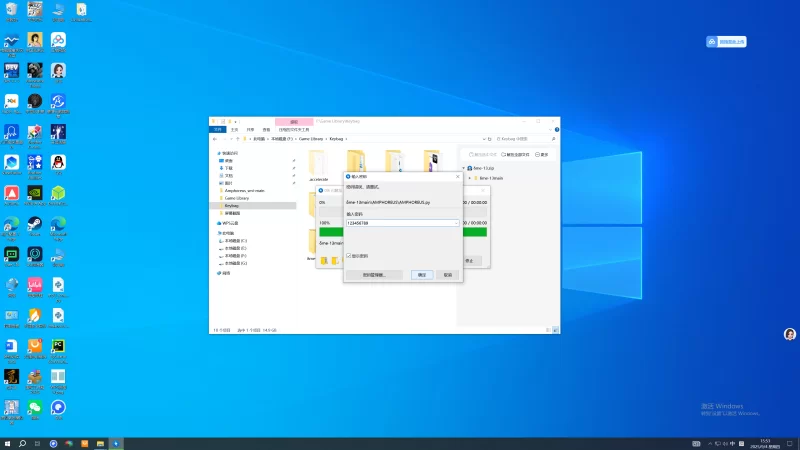
Task: Open the Recycle Bin desktop icon
Action: [x=11, y=10]
